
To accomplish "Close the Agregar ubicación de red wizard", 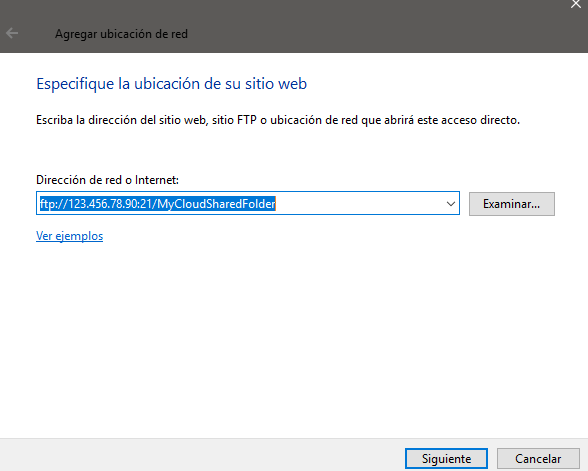I will pyautogui.click(x=576, y=4).
